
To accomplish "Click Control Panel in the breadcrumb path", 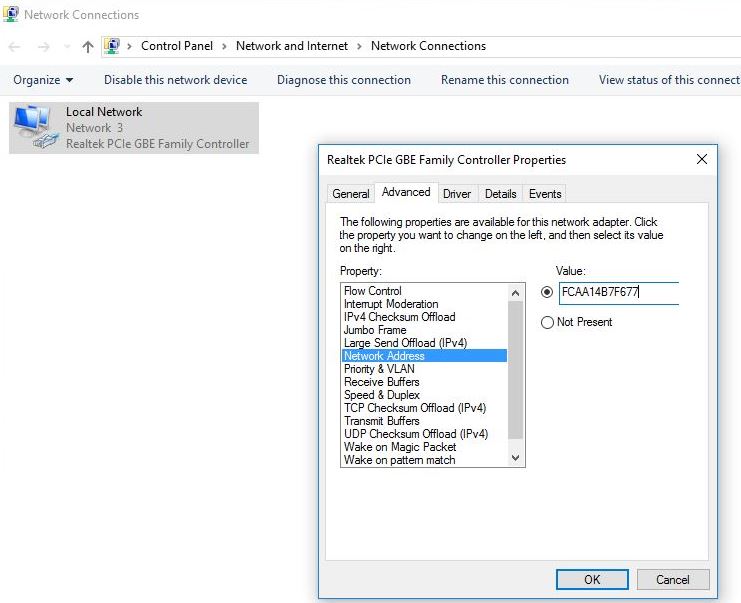I will pyautogui.click(x=177, y=46).
